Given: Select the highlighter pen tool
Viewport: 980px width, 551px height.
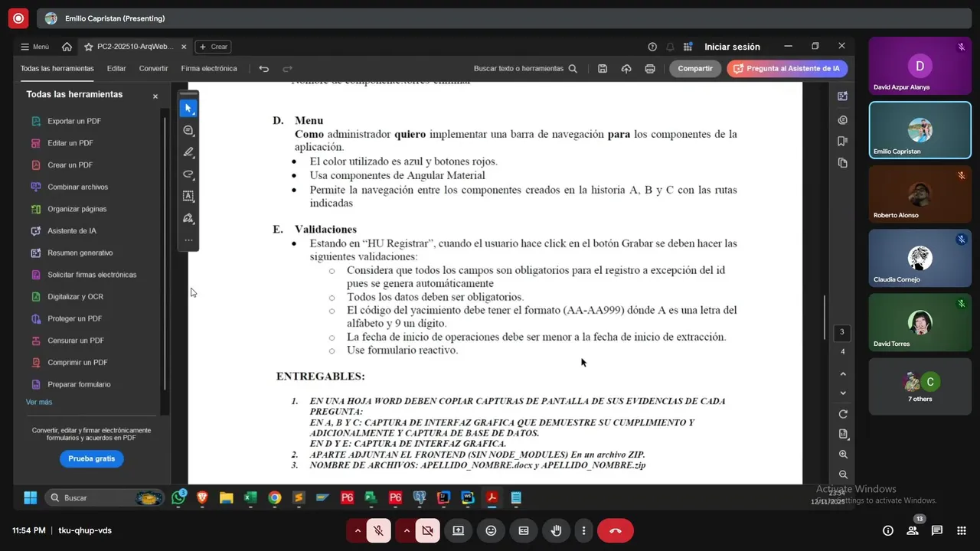Looking at the screenshot, I should pos(188,152).
